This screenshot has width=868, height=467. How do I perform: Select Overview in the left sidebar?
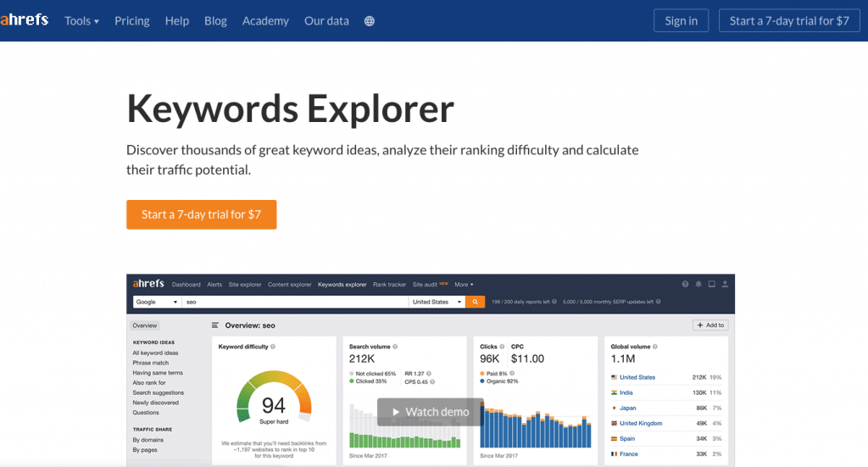[x=144, y=325]
